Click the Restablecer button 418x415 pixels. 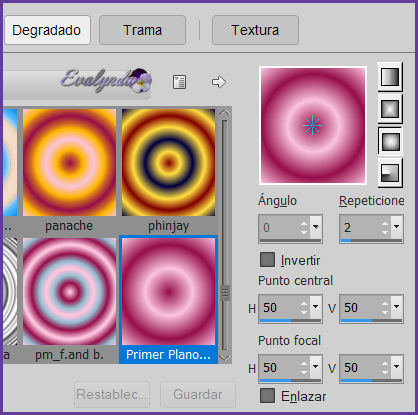pyautogui.click(x=112, y=394)
